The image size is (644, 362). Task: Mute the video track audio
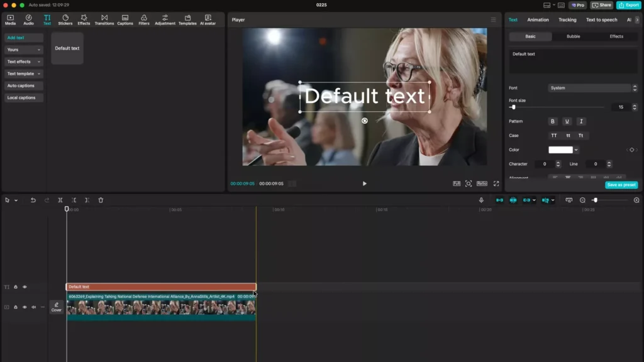click(x=33, y=307)
